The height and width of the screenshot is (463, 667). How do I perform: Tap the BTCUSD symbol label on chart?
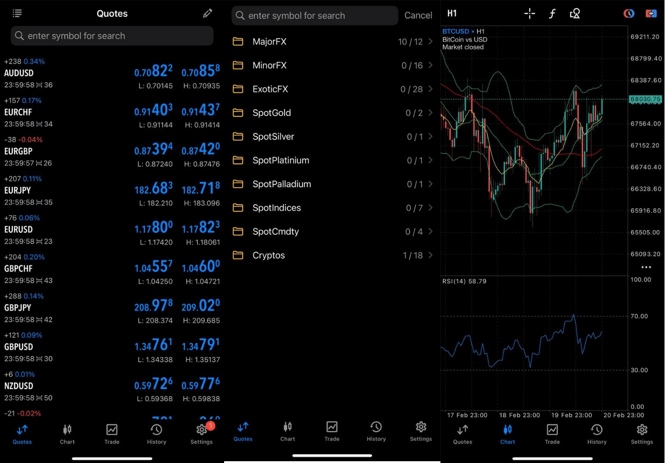(455, 31)
